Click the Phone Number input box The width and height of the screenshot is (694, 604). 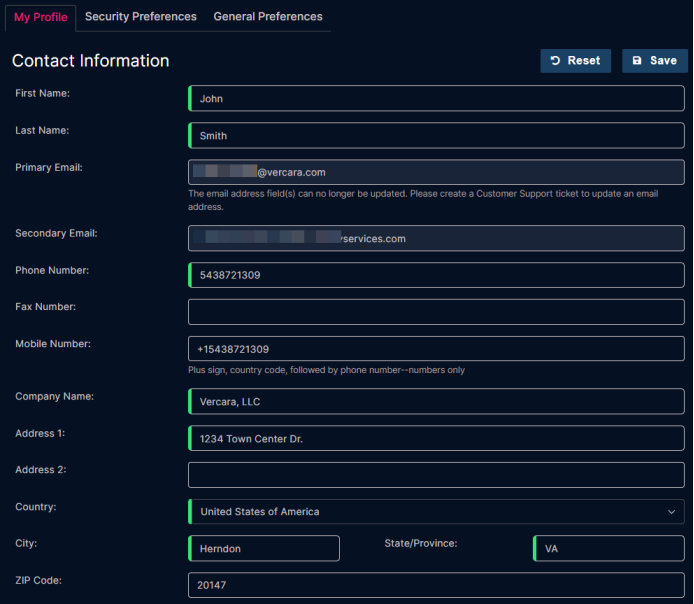pos(436,275)
